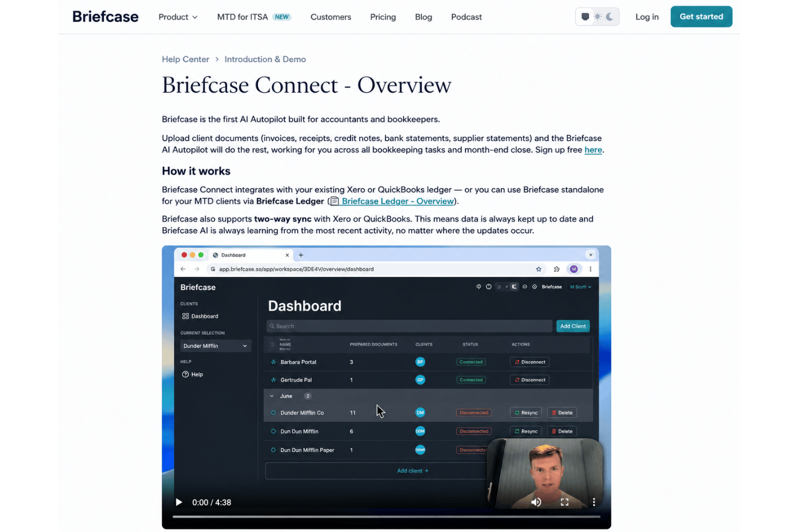Open M Scott user menu in video preview

coord(581,287)
